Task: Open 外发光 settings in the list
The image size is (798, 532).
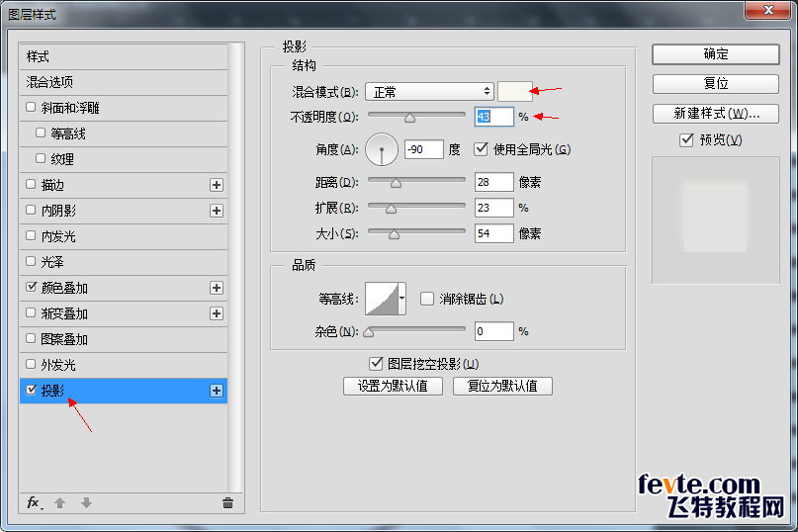Action: [x=124, y=365]
